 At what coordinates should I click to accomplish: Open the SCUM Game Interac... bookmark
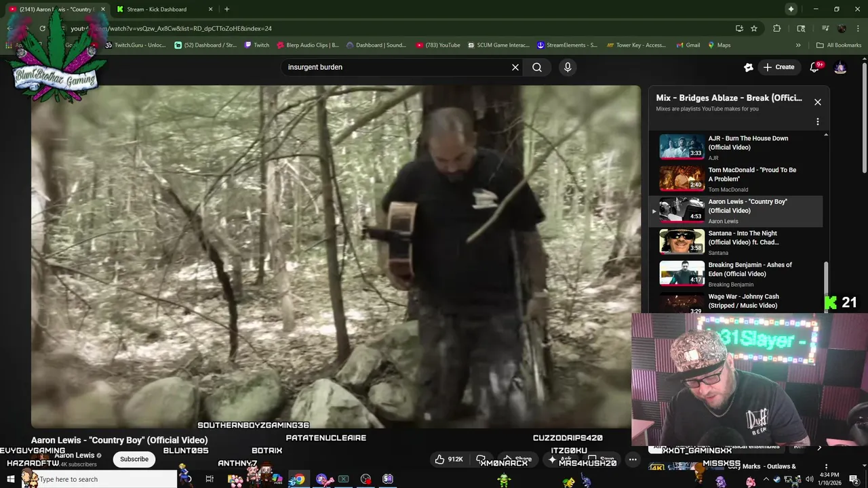[x=498, y=45]
